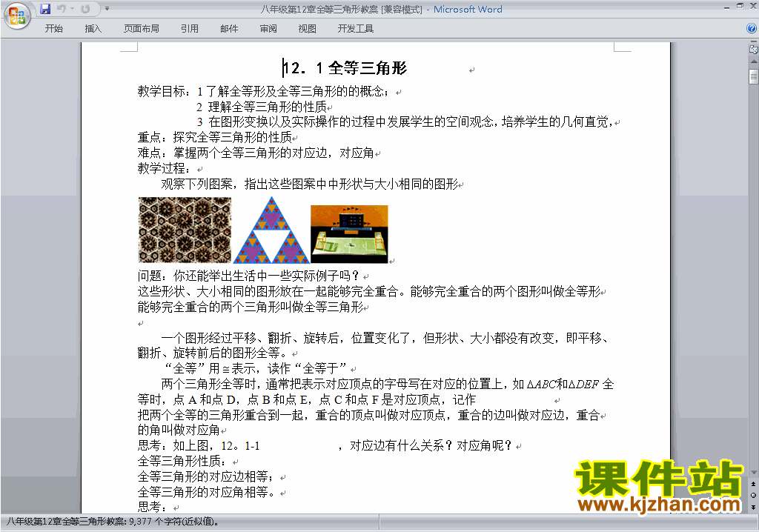Click the vertical scrollbar thumb
Screen dimensions: 759x532
point(754,76)
